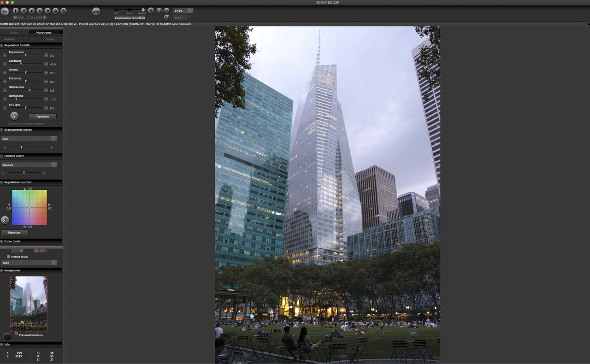Collapse the Regolazione dei colori section
Image resolution: width=590 pixels, height=364 pixels.
click(x=2, y=182)
